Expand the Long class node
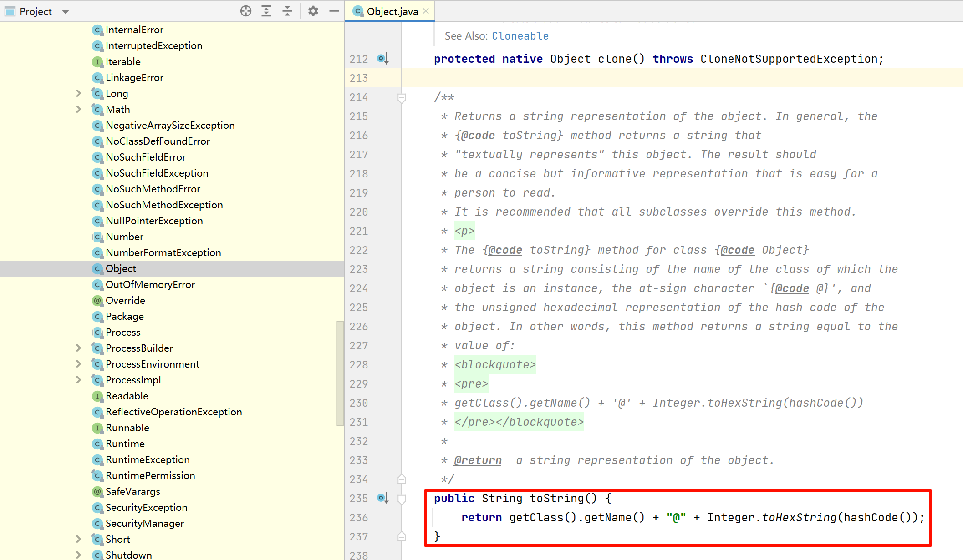Screen dimensions: 963x560 pyautogui.click(x=78, y=93)
